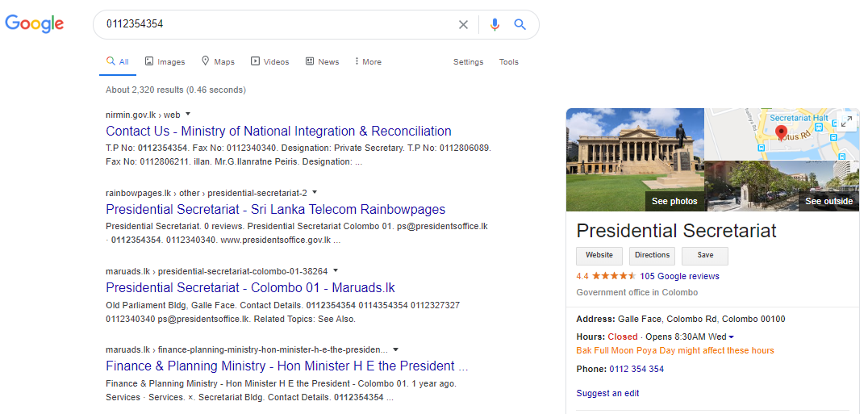Expand dropdown arrow next to nirmin.gov.lk
Viewport: 868px width, 414px height.
tap(188, 114)
